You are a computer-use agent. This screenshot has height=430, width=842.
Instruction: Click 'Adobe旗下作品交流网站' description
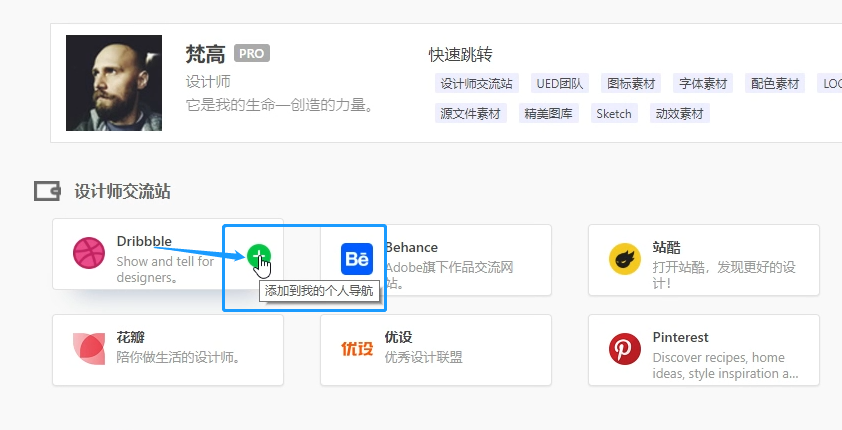449,275
